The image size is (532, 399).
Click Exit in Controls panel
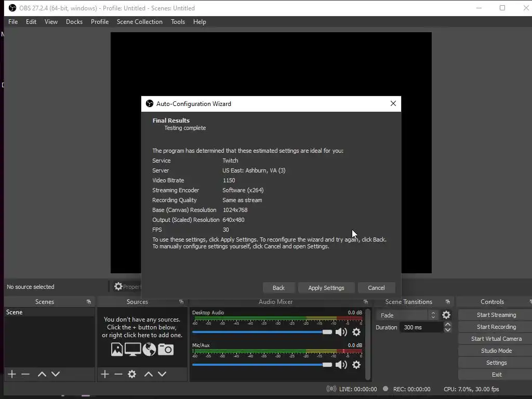[496, 375]
